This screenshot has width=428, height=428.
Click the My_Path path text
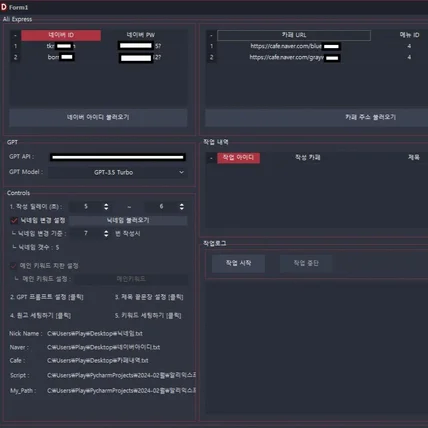(x=121, y=391)
